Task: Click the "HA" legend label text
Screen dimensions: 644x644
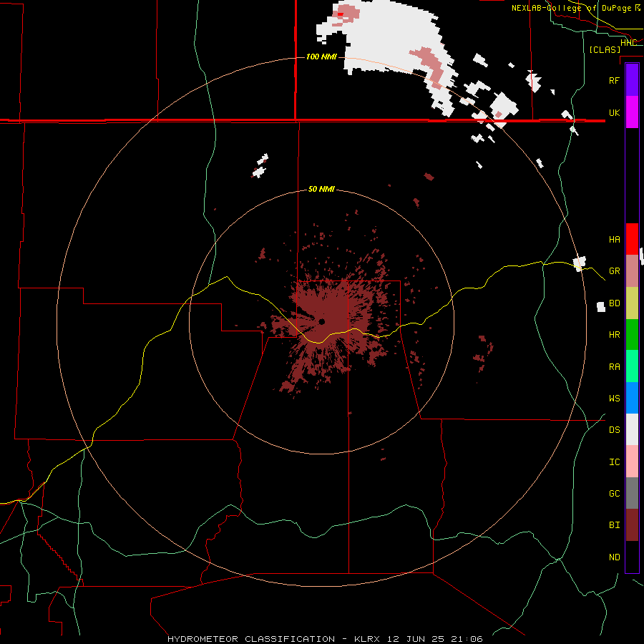Action: click(614, 240)
